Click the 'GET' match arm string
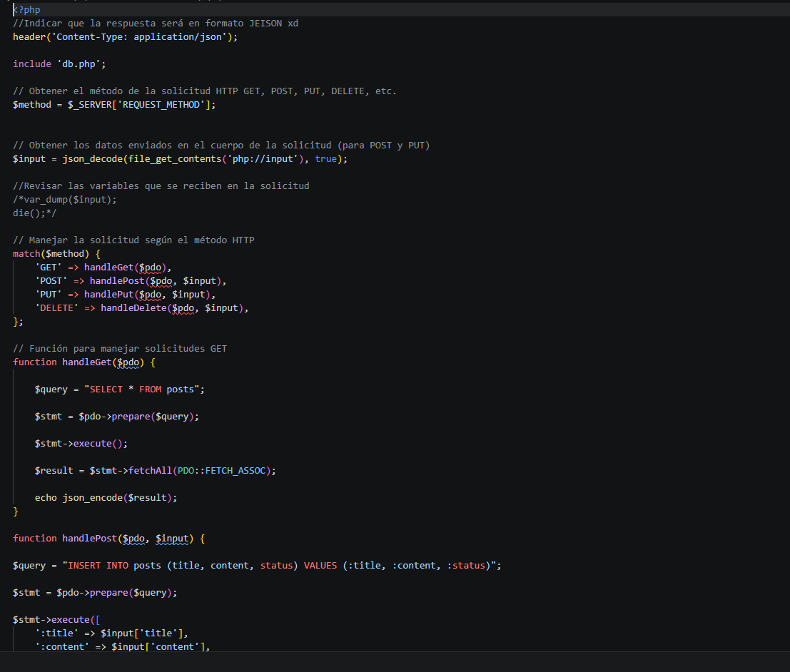The height and width of the screenshot is (672, 790). 49,268
